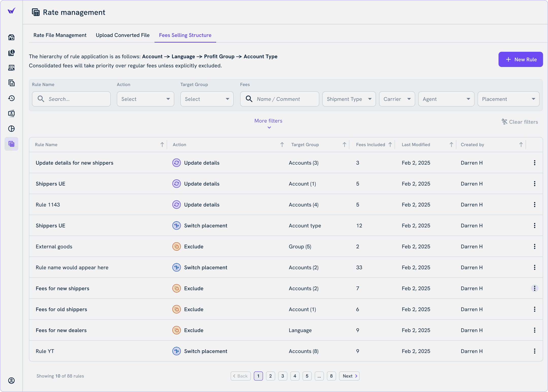
Task: Click Clear filters link
Action: click(520, 122)
